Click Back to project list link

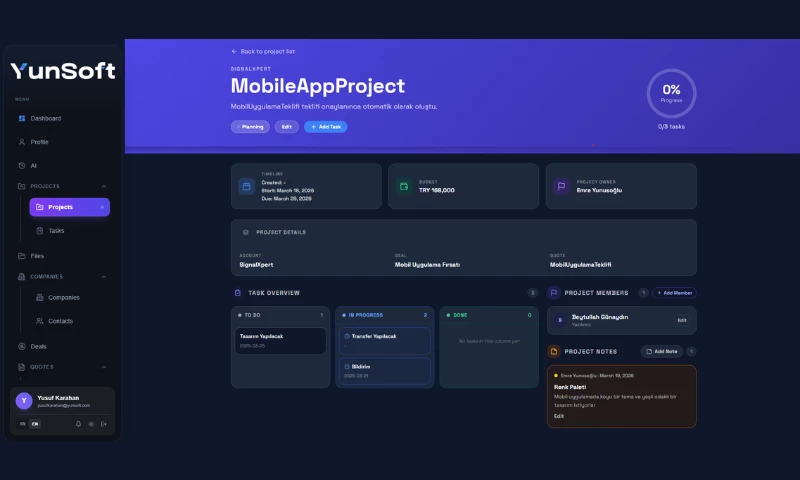263,52
